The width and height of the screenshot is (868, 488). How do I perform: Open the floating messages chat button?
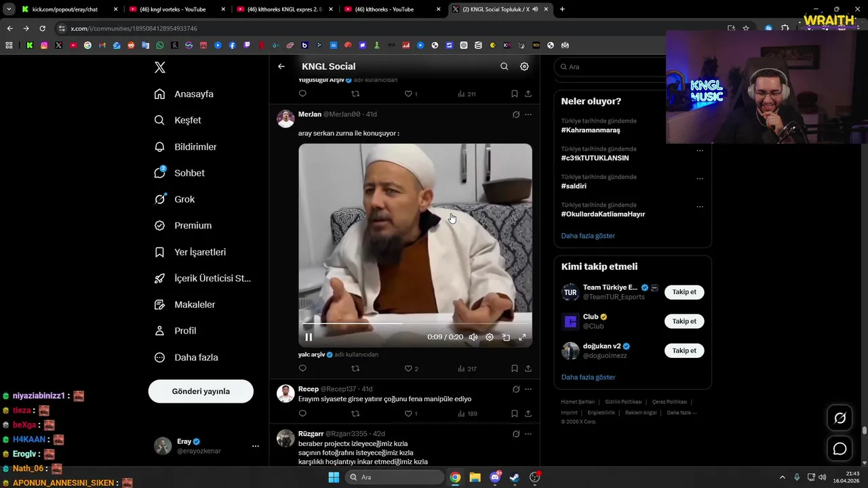click(840, 449)
